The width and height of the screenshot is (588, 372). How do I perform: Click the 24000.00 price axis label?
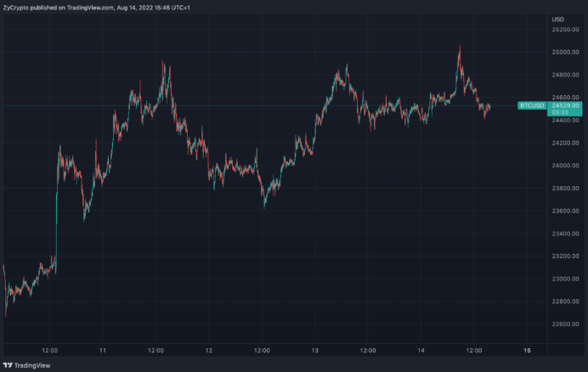coord(566,166)
